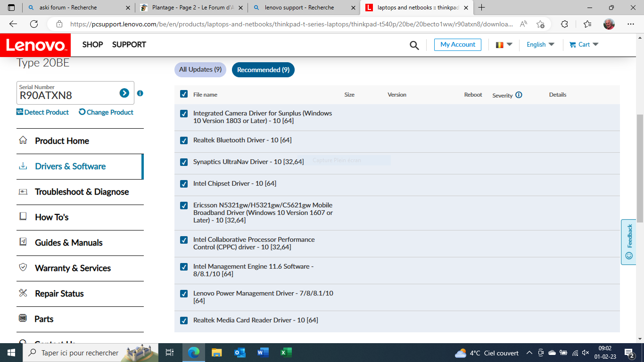Select the Recommended (9) tab
This screenshot has height=362, width=644.
(x=263, y=70)
